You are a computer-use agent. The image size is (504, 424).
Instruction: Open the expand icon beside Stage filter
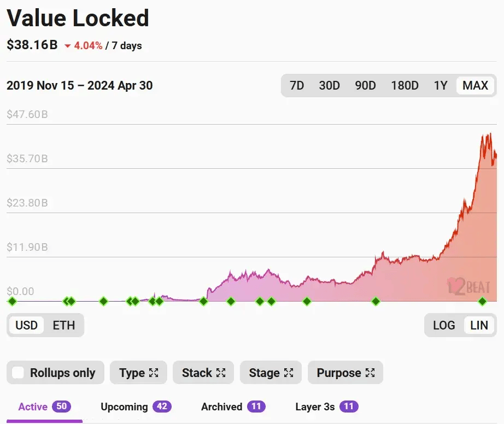click(289, 373)
